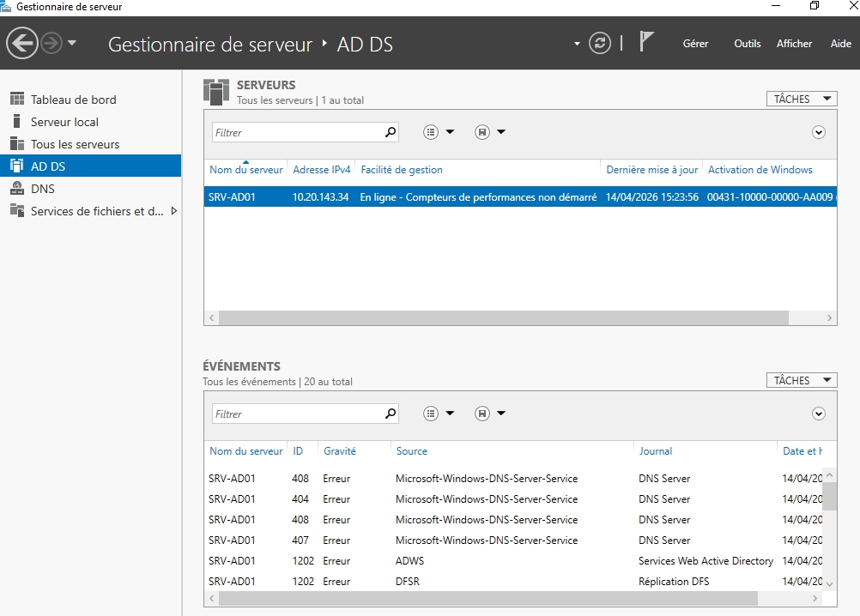Sort servers by Adresse IPv4 column

click(x=321, y=170)
